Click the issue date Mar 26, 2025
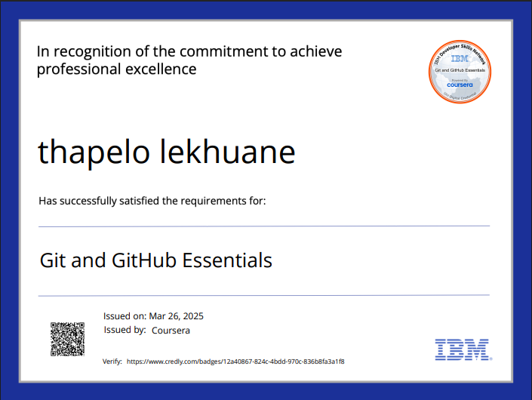This screenshot has width=532, height=400. coord(177,316)
